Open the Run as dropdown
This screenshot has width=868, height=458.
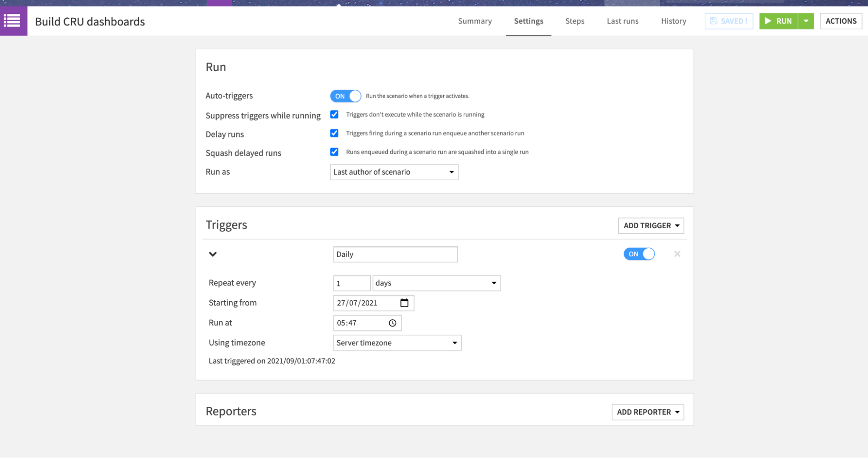pos(394,172)
